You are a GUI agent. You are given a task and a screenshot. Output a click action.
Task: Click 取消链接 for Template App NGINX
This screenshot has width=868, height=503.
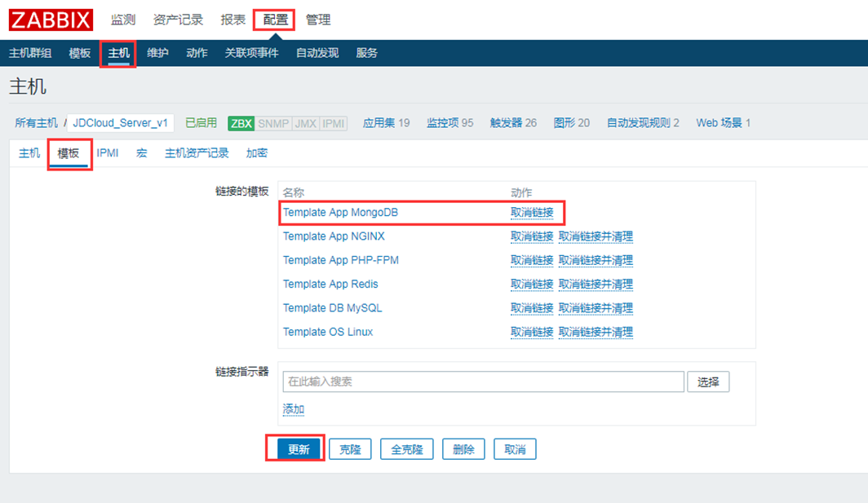[532, 236]
